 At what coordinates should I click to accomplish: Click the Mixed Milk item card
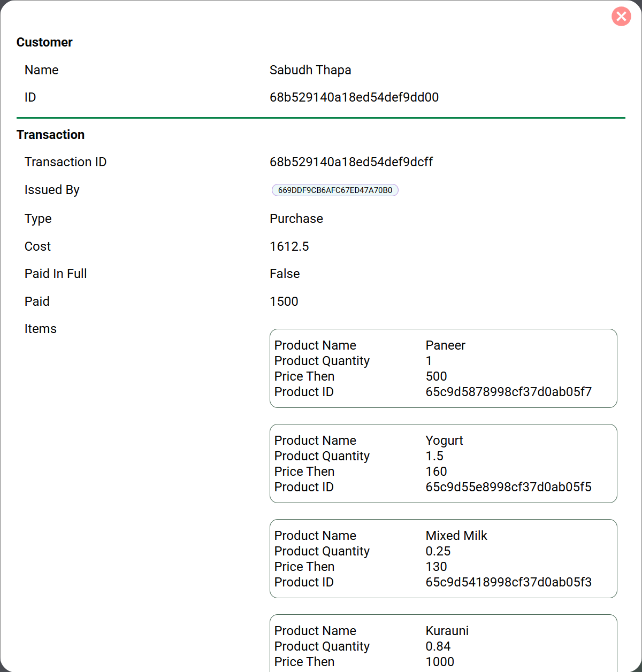click(443, 558)
